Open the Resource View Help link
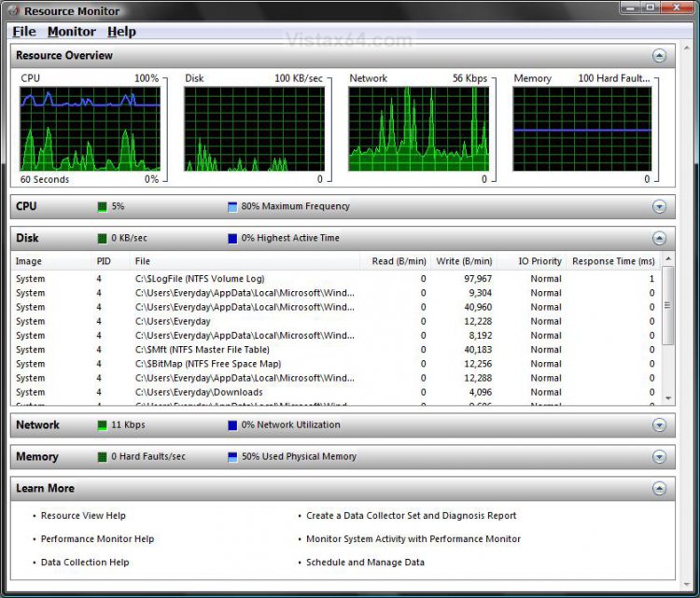 click(x=83, y=516)
